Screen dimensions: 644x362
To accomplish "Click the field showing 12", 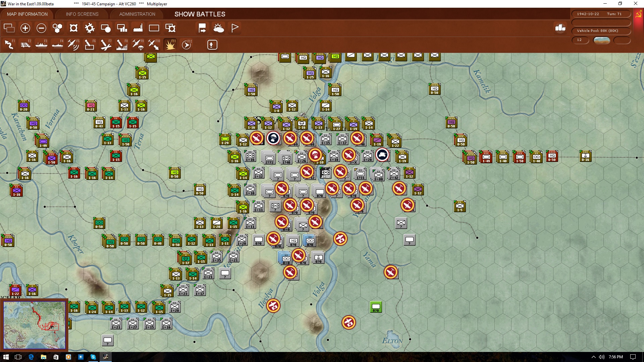I will pyautogui.click(x=580, y=40).
